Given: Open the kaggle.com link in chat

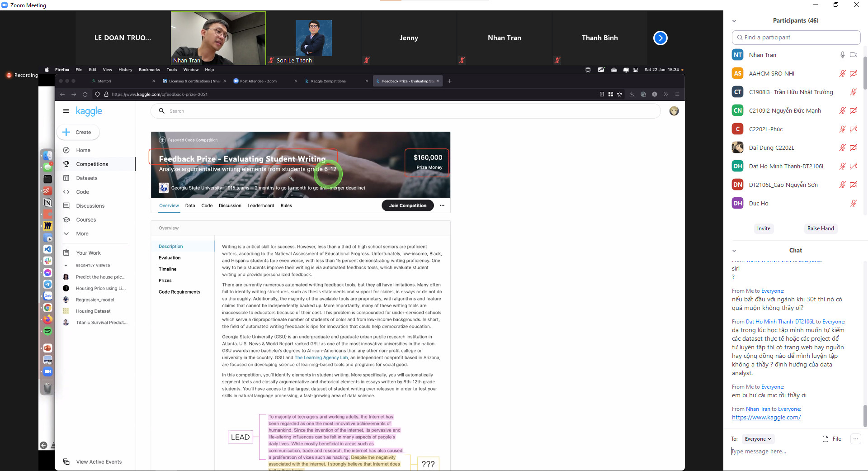Looking at the screenshot, I should click(766, 418).
